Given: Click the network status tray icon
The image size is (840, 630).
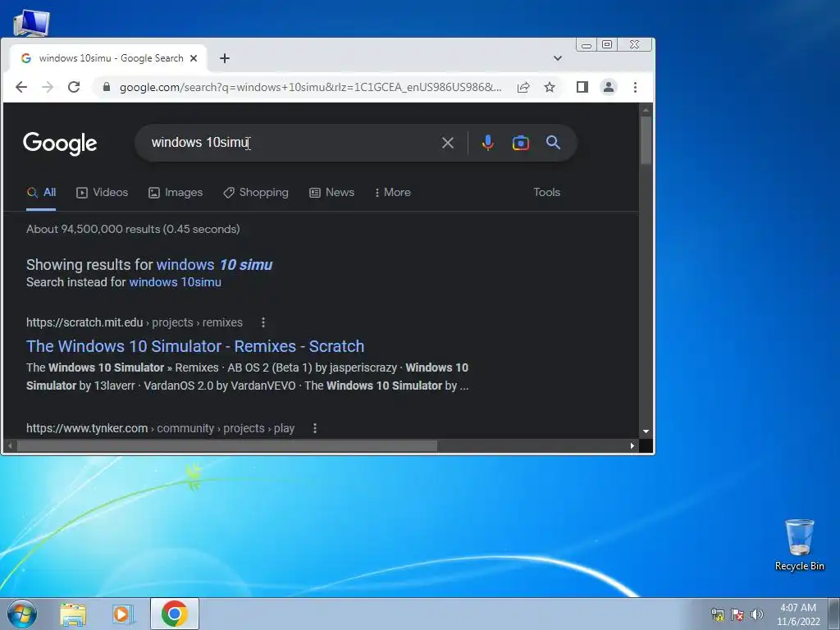Looking at the screenshot, I should 717,614.
